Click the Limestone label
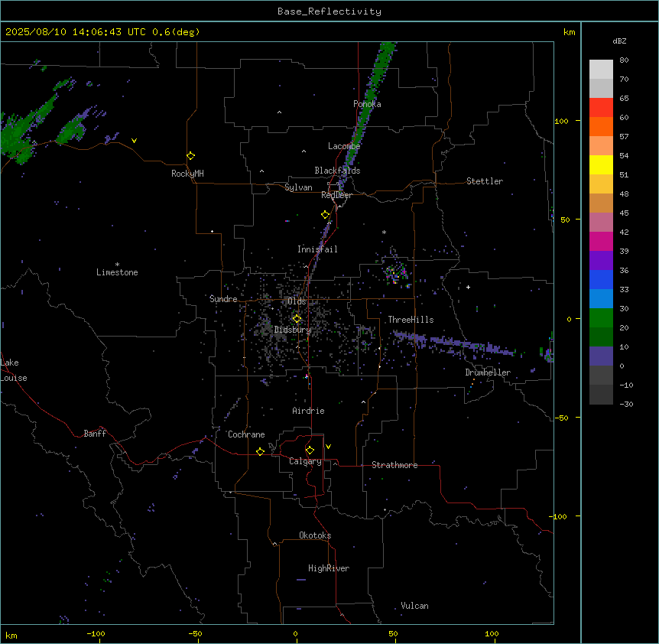 pos(117,272)
